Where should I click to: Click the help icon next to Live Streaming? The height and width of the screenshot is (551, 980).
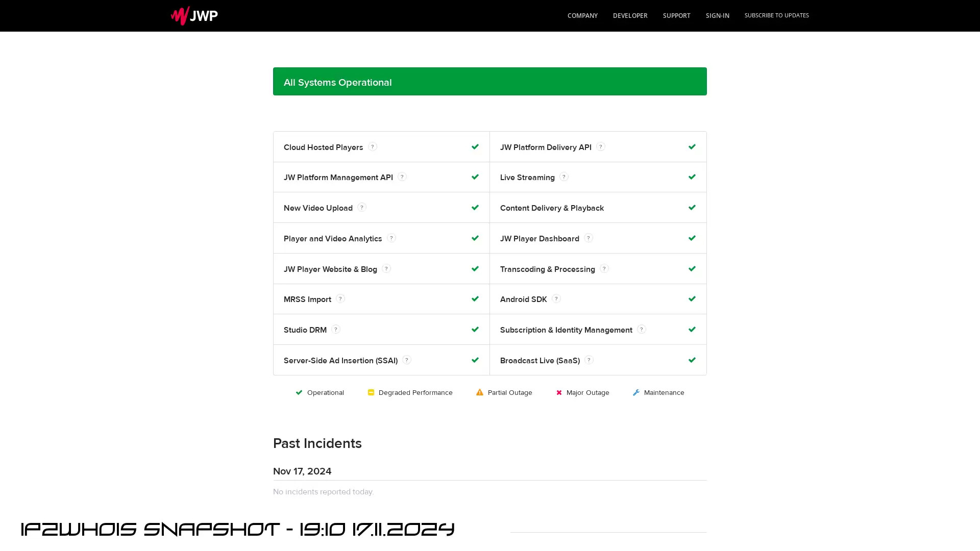coord(564,177)
